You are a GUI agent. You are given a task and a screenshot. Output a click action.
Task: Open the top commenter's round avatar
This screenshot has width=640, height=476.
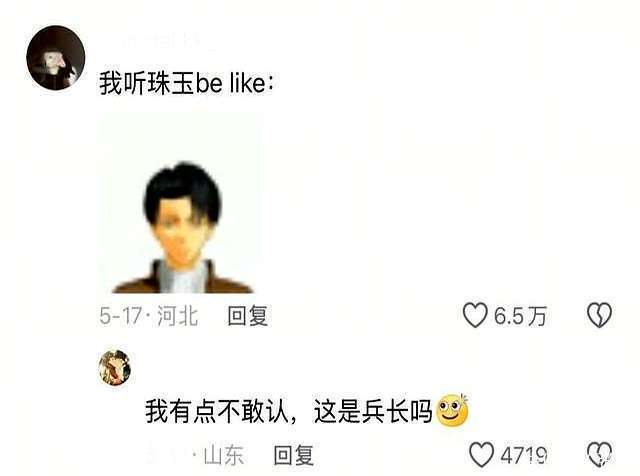point(56,58)
